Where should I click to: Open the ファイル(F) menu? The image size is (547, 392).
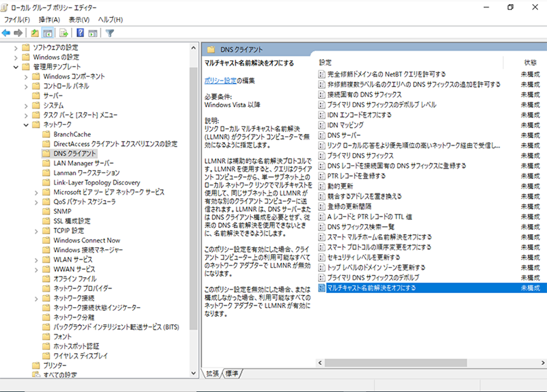tap(16, 20)
